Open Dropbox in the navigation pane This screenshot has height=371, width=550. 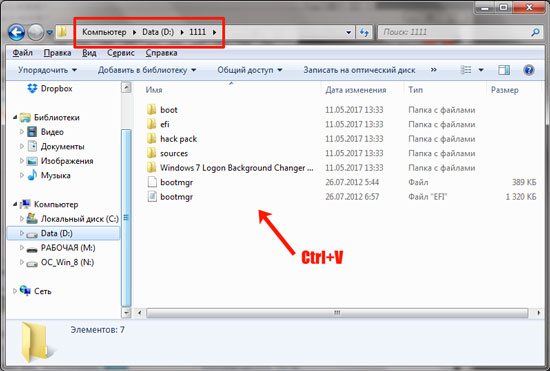point(49,88)
